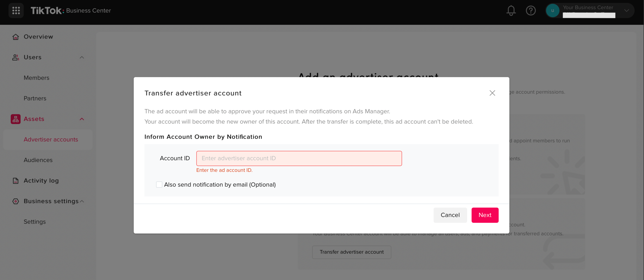644x280 pixels.
Task: Click the teal user avatar icon
Action: pyautogui.click(x=552, y=11)
